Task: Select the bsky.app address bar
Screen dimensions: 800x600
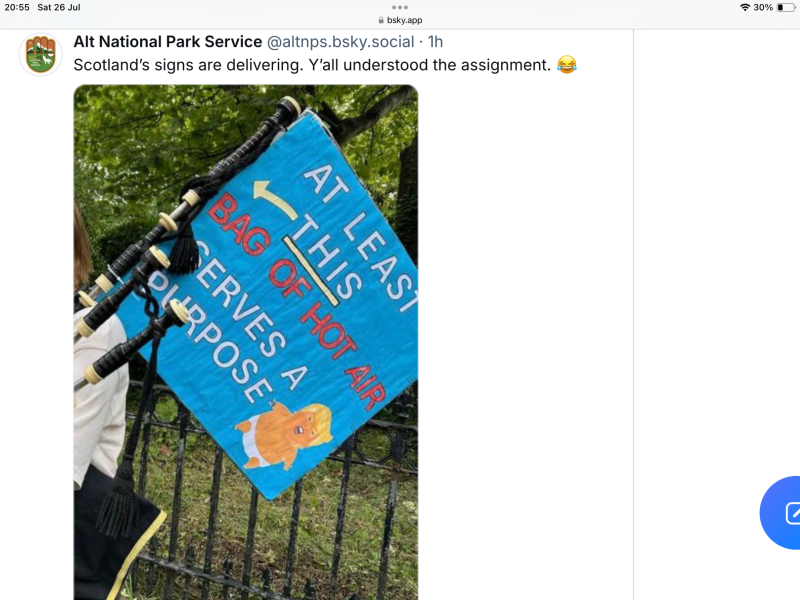Action: tap(400, 20)
